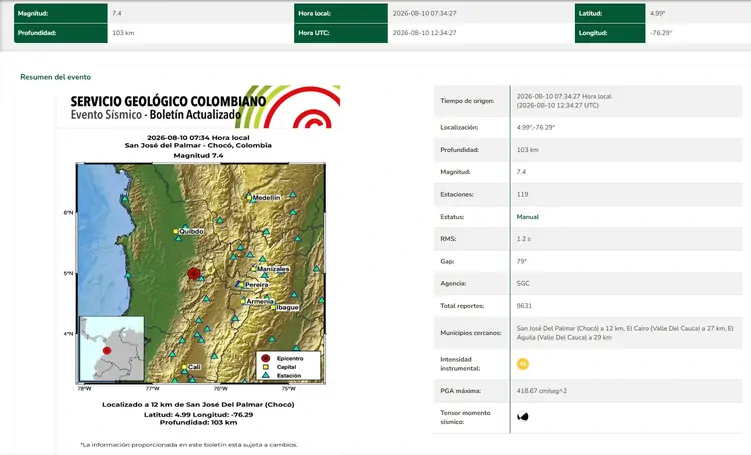The height and width of the screenshot is (455, 751).
Task: Click the red epicenter marker on the main map
Action: pyautogui.click(x=193, y=273)
